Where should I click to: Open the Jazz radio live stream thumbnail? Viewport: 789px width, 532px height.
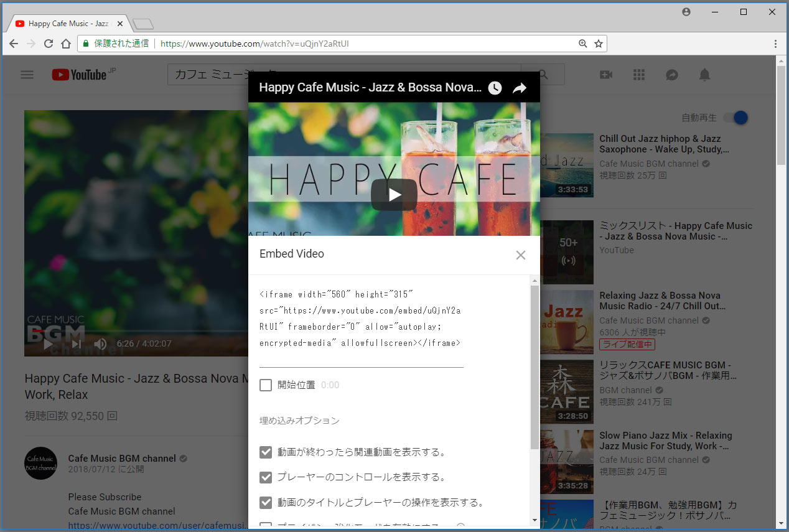(567, 321)
